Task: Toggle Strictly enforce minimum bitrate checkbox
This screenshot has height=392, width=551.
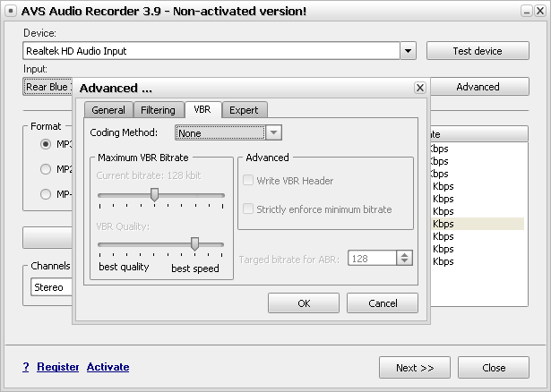Action: (248, 209)
